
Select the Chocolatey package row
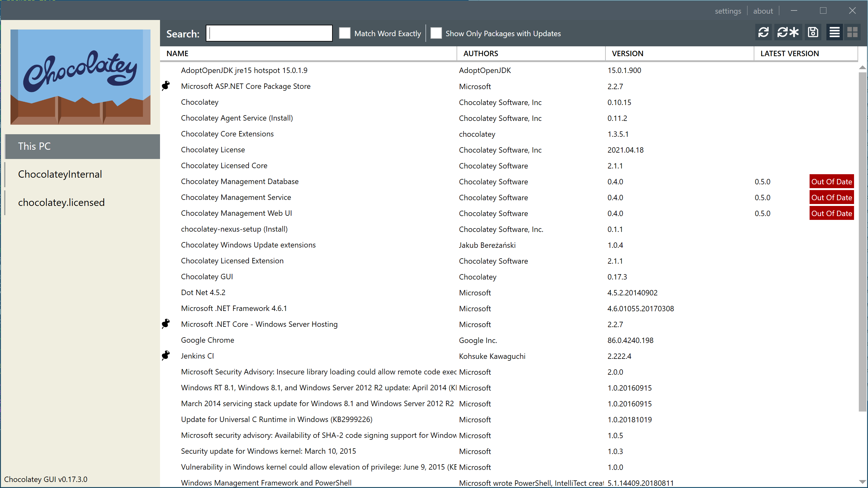509,102
